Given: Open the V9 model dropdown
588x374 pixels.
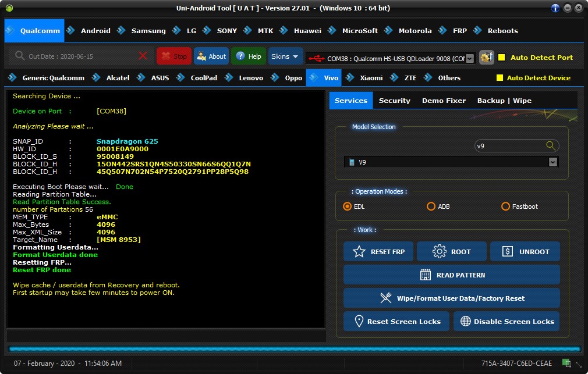Looking at the screenshot, I should coord(553,162).
